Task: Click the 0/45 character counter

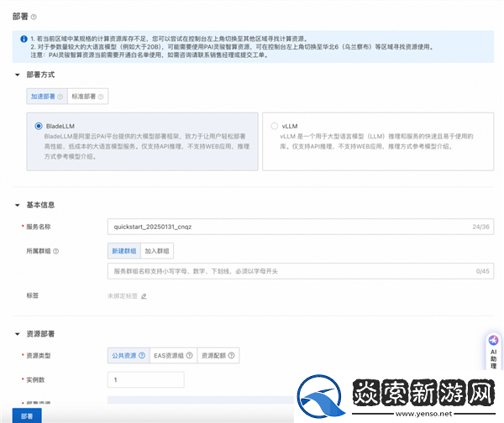Action: pos(482,271)
